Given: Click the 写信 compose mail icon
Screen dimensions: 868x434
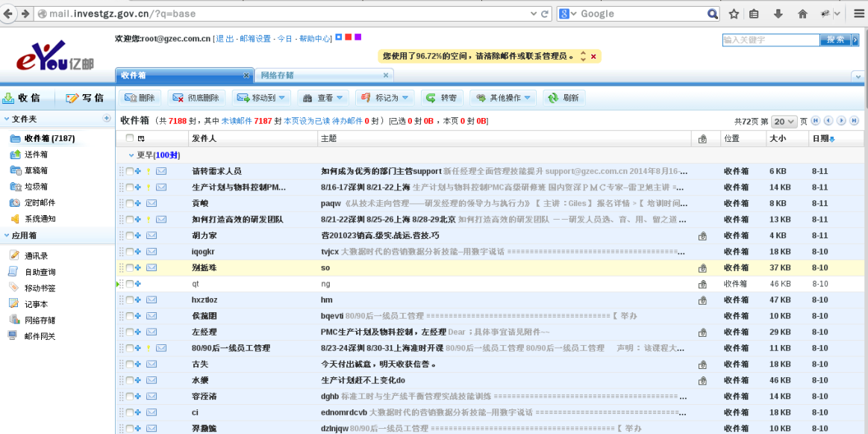Looking at the screenshot, I should [x=72, y=98].
